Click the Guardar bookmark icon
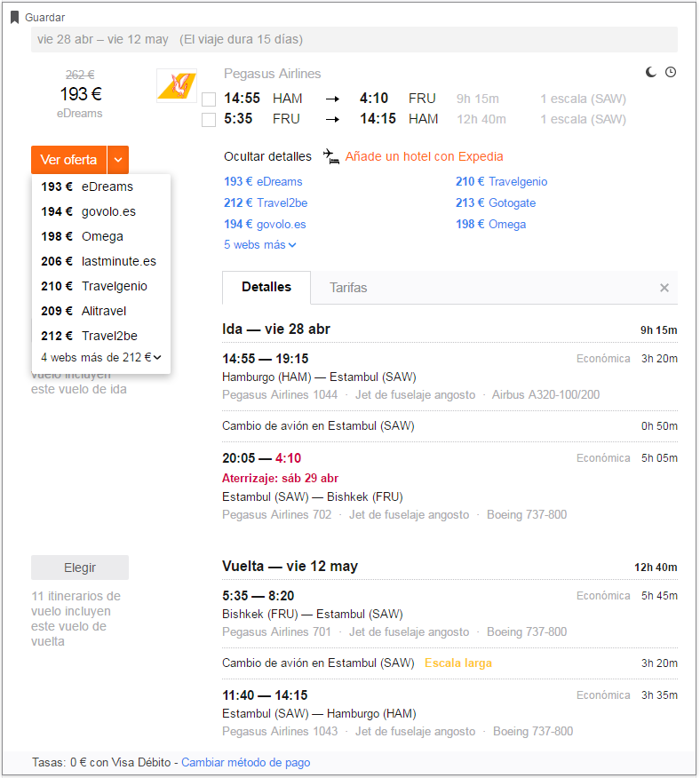700x778 pixels. click(15, 18)
